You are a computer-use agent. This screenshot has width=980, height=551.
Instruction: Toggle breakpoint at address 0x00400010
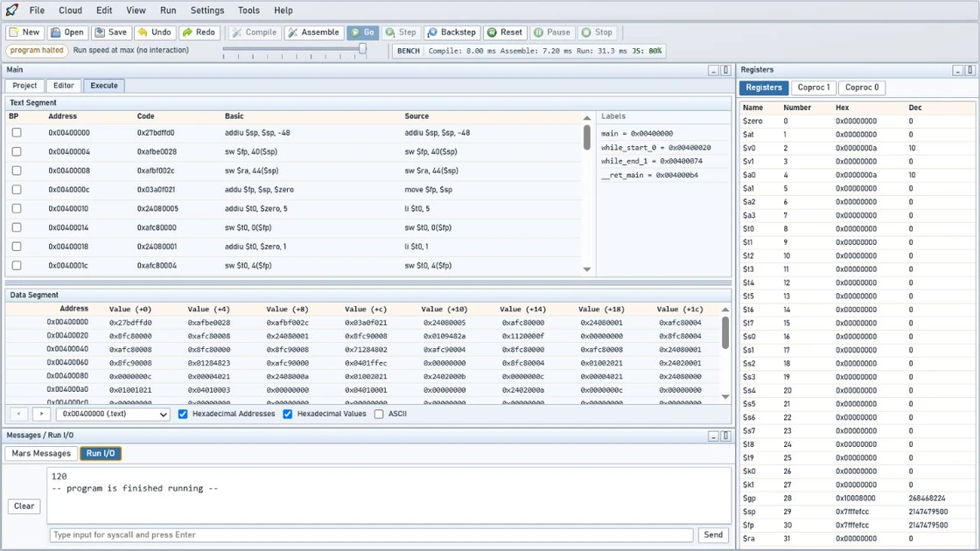tap(17, 209)
